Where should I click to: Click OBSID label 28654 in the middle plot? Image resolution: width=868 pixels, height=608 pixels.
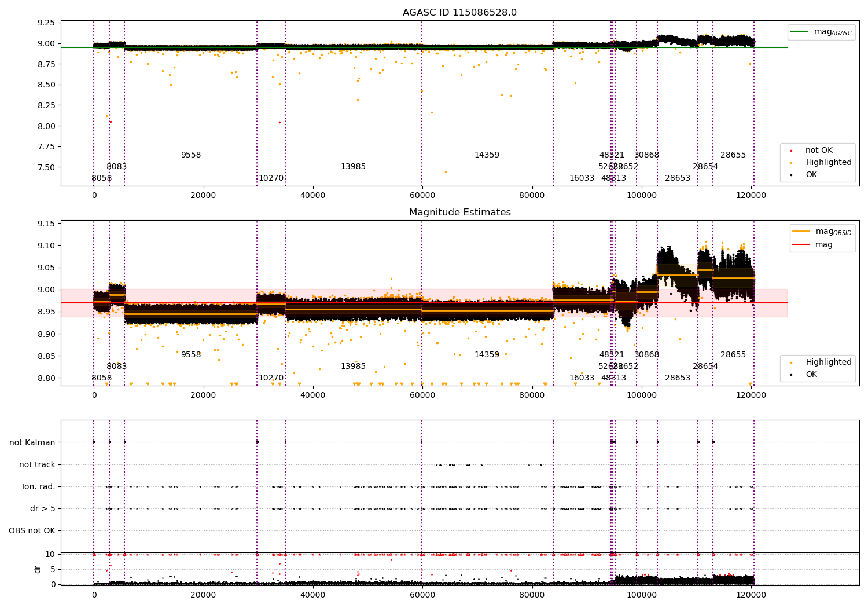tap(705, 367)
